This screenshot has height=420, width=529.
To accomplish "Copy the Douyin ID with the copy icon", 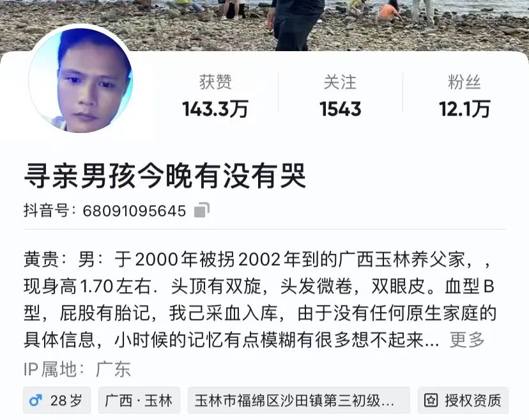I will point(202,210).
